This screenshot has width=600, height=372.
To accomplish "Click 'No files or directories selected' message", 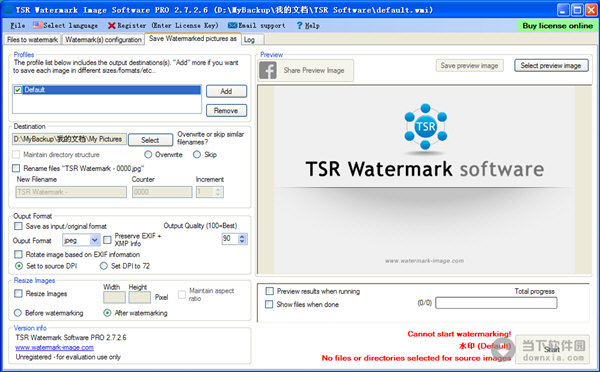I will click(x=416, y=358).
